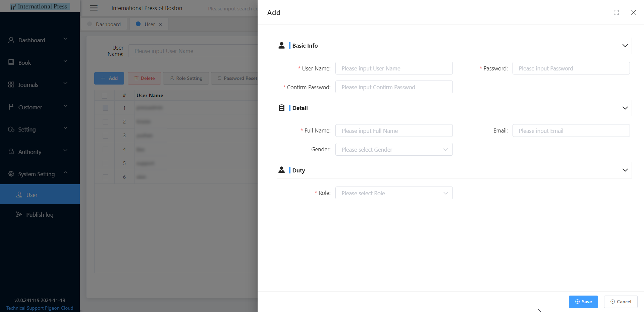
Task: Click the User Name input in Add form
Action: pos(394,68)
